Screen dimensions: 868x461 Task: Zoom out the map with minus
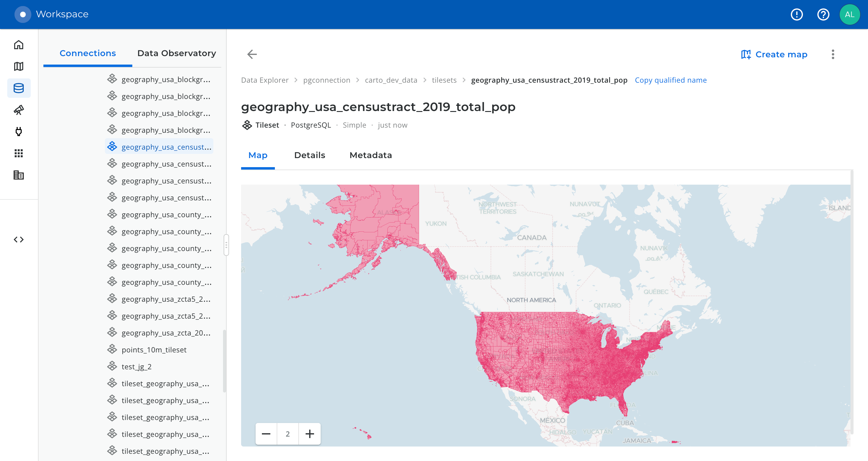point(266,434)
